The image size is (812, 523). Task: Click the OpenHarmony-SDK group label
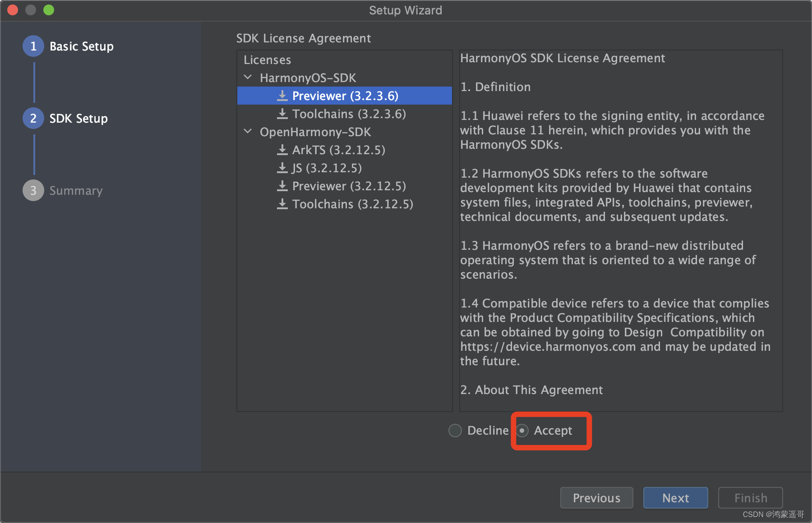pos(315,132)
